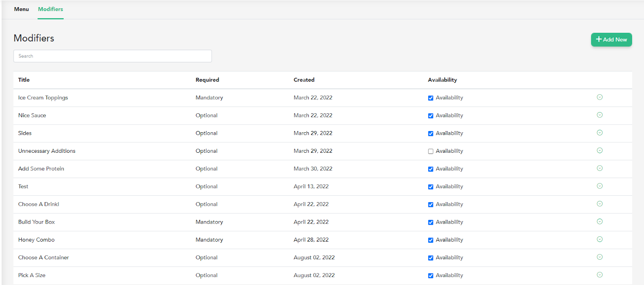
Task: Toggle Availability for Choose A Drinkl
Action: point(431,205)
